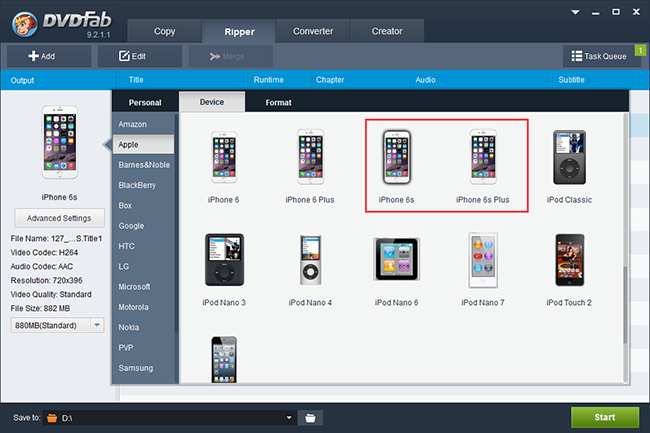Viewport: 650px width, 433px height.
Task: Click the File Name: 127_...S.Title1 text
Action: coord(56,238)
